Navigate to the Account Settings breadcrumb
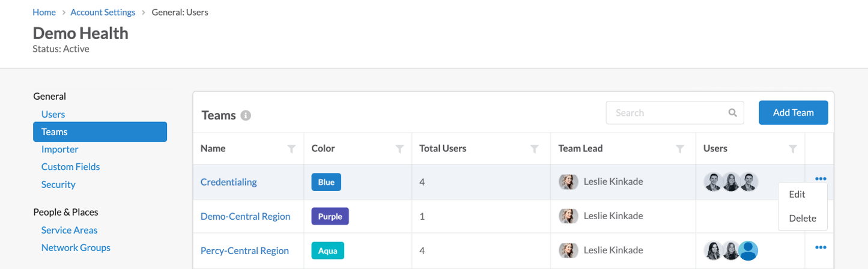 point(102,12)
